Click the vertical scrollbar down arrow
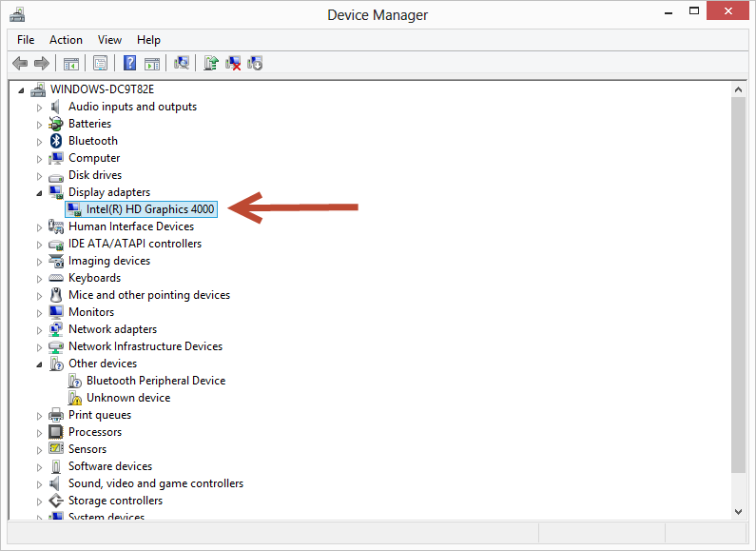756x551 pixels. coord(739,511)
